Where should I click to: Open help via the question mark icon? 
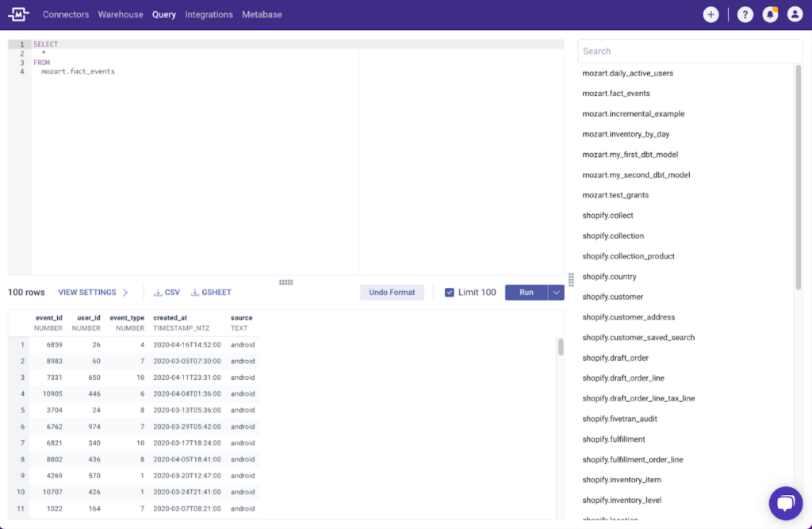click(745, 13)
